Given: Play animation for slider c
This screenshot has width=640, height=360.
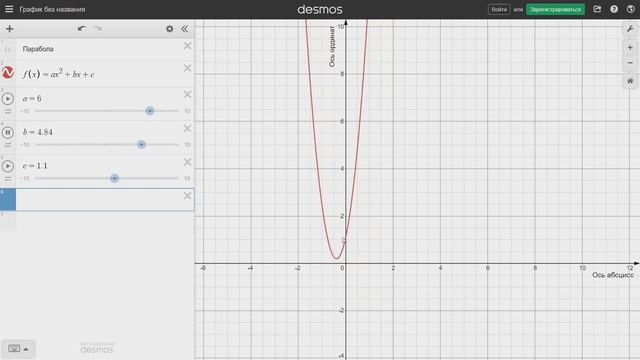Looking at the screenshot, I should coord(8,166).
